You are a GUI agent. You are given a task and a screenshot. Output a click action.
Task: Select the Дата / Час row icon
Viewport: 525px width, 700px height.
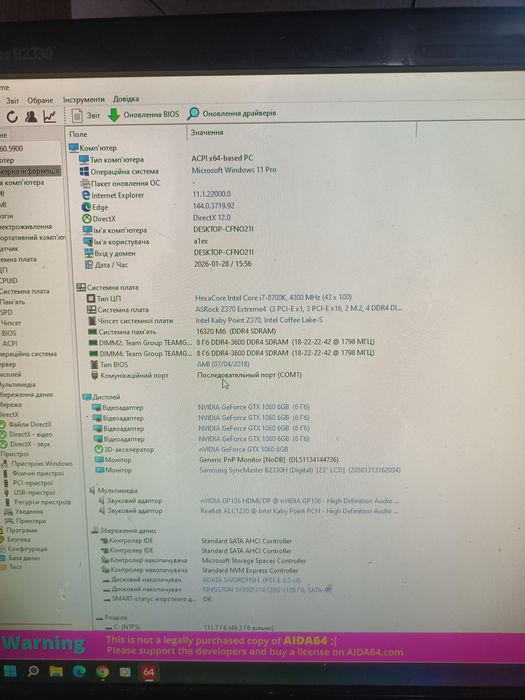(89, 265)
